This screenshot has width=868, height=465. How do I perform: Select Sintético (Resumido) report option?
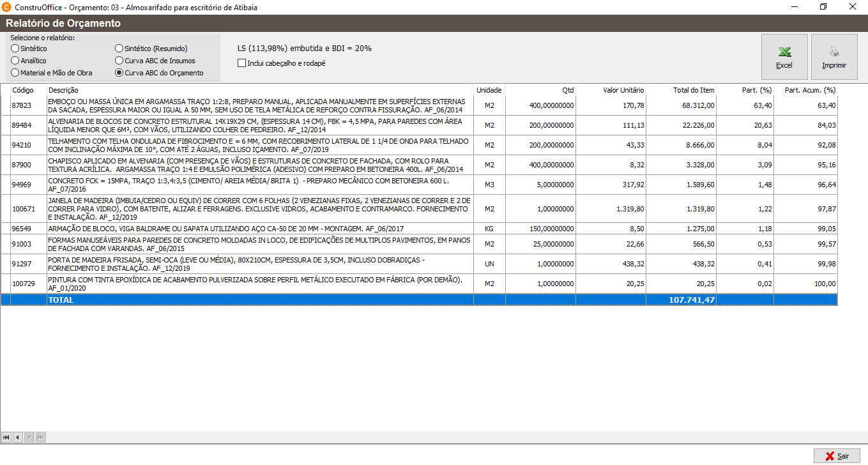[151, 49]
